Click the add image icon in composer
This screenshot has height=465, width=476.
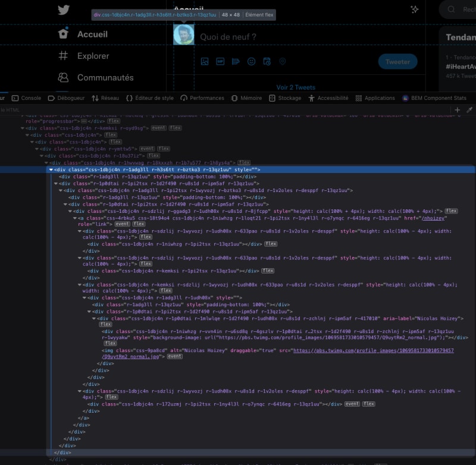[205, 61]
